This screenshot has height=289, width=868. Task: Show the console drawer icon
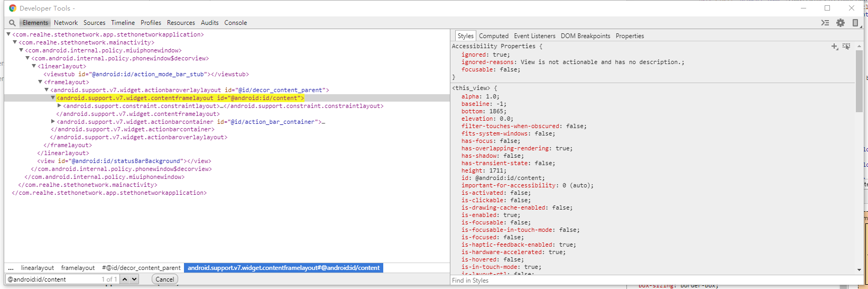pos(825,23)
